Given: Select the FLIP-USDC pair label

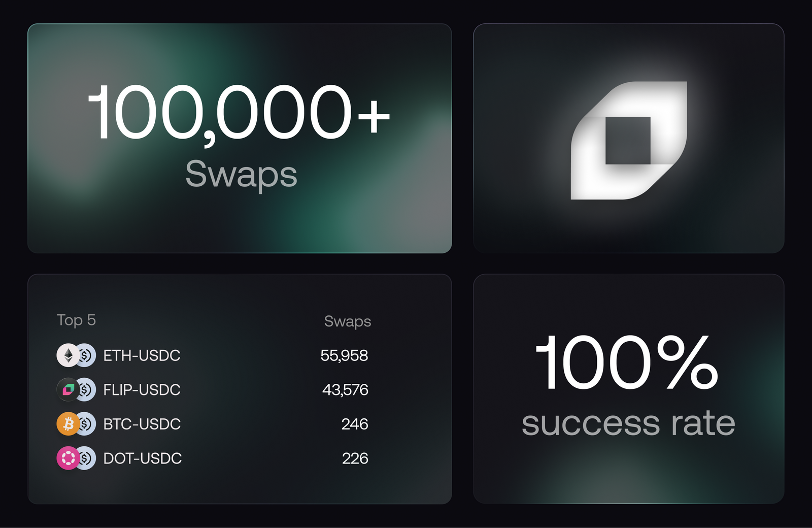Looking at the screenshot, I should [x=142, y=389].
